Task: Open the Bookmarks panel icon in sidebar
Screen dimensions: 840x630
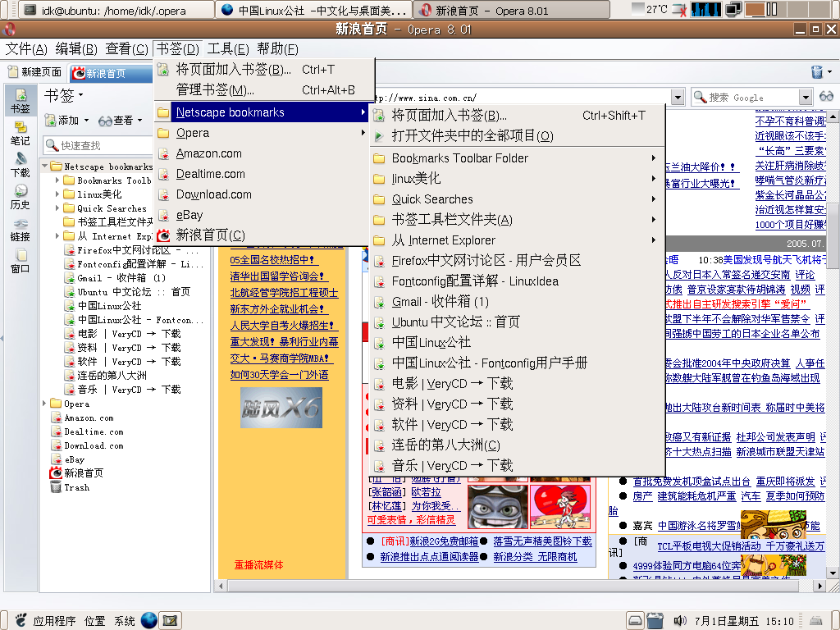Action: (x=21, y=99)
